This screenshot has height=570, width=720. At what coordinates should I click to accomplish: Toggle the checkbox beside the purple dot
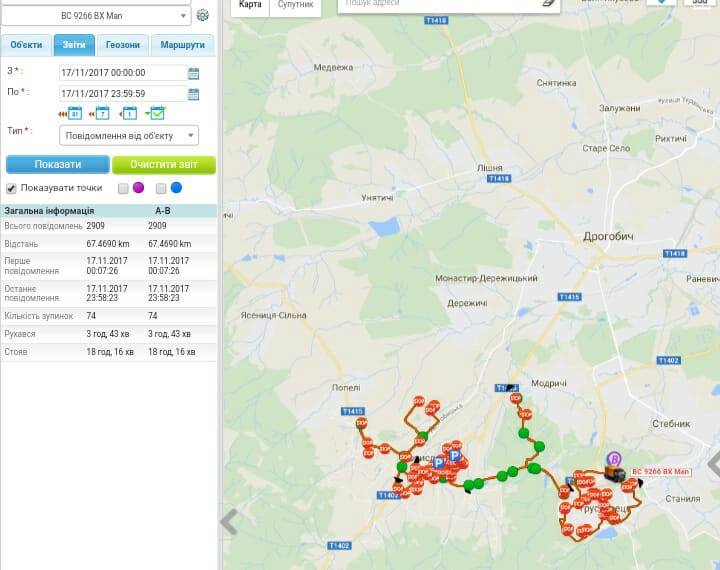tap(123, 188)
